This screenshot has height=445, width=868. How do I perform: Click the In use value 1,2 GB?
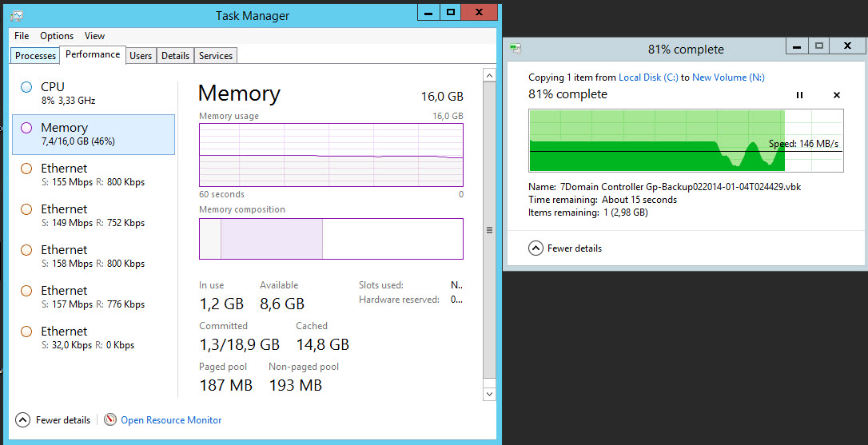(x=221, y=304)
